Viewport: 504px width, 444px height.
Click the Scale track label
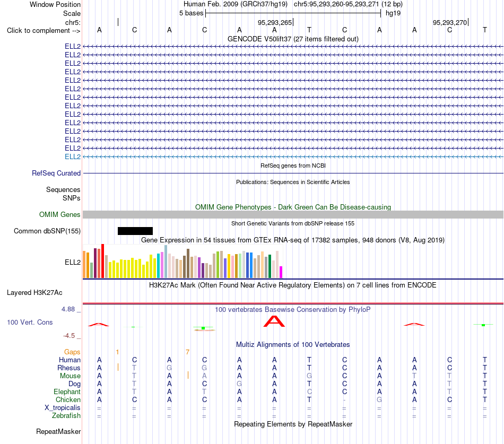click(x=72, y=13)
